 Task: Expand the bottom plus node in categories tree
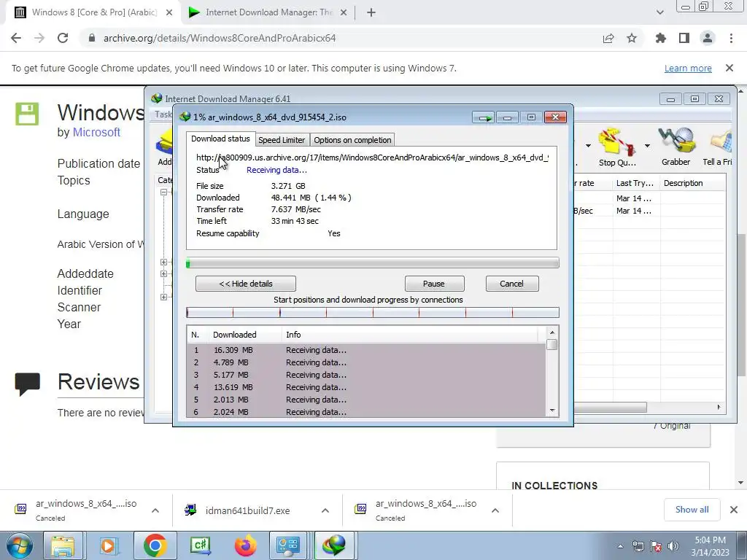(163, 297)
